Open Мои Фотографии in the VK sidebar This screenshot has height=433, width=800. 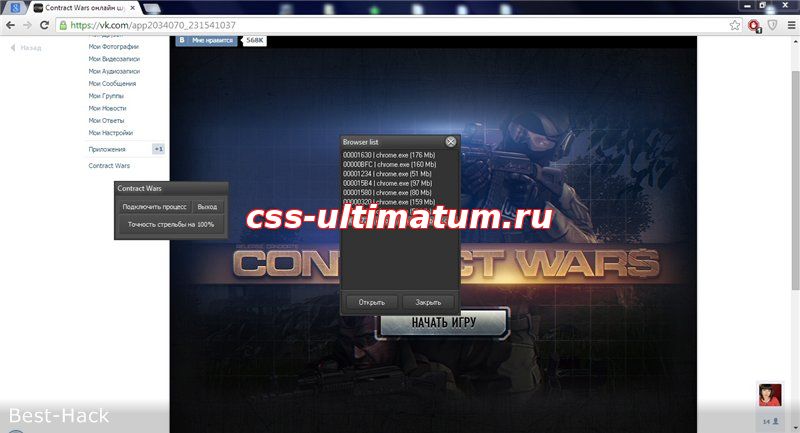tap(113, 46)
